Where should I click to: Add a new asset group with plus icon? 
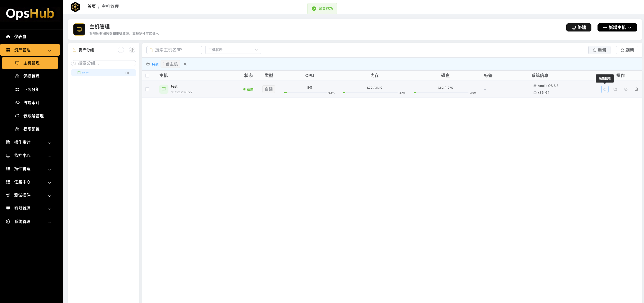121,50
